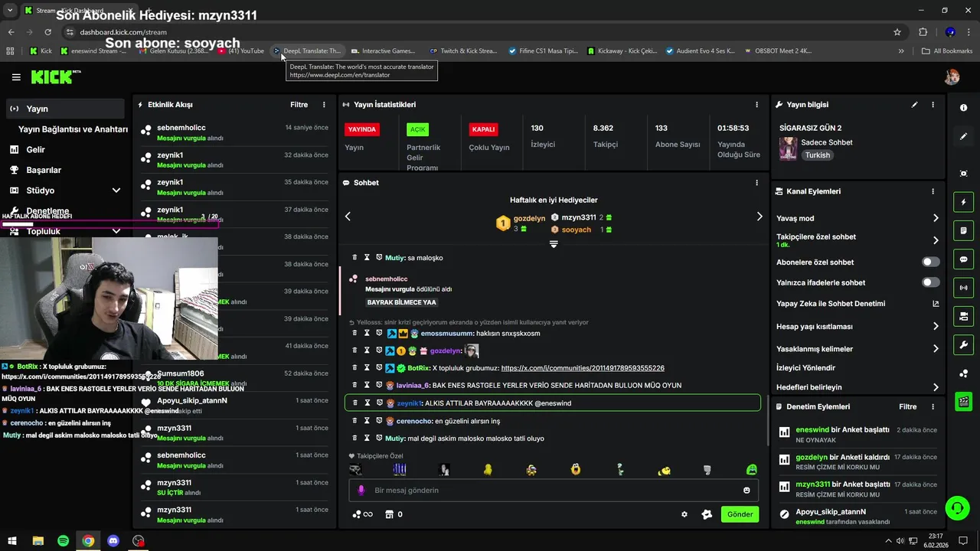This screenshot has height=551, width=980.
Task: Delete Mutiy's 'sa maloşko' message with the trash icon
Action: click(354, 258)
